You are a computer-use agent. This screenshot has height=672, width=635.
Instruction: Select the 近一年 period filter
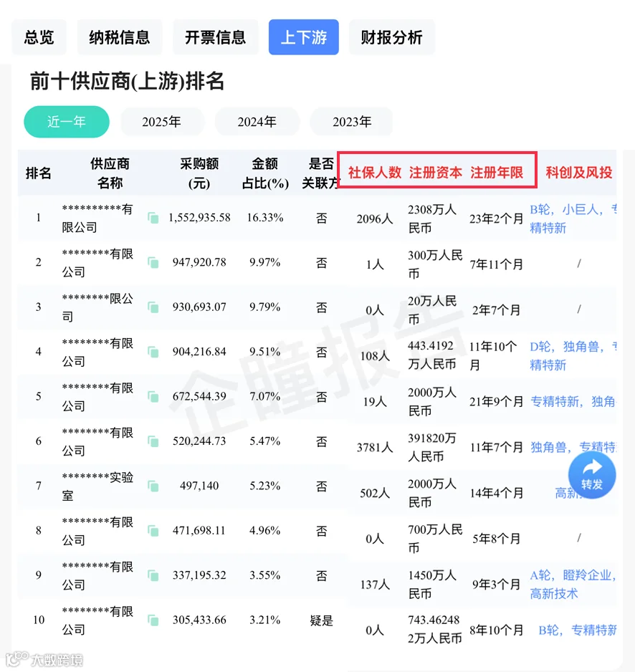[x=67, y=122]
